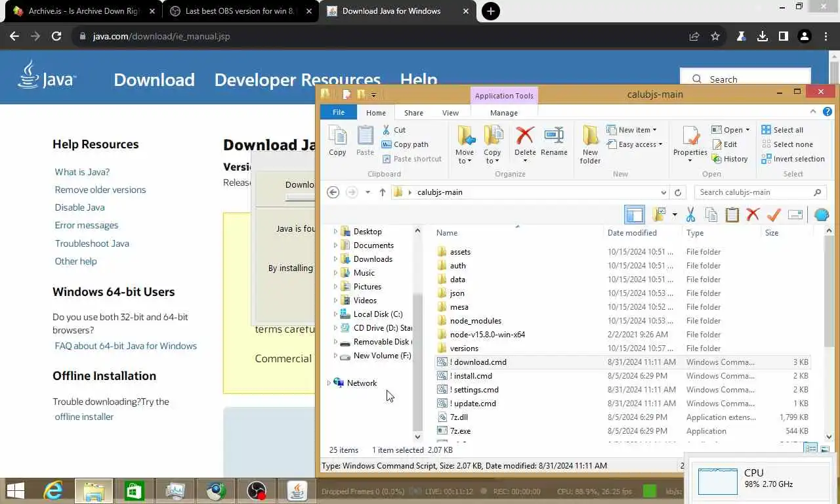Viewport: 840px width, 504px height.
Task: Click the orange checkmark icon in the secondary toolbar
Action: tap(774, 215)
